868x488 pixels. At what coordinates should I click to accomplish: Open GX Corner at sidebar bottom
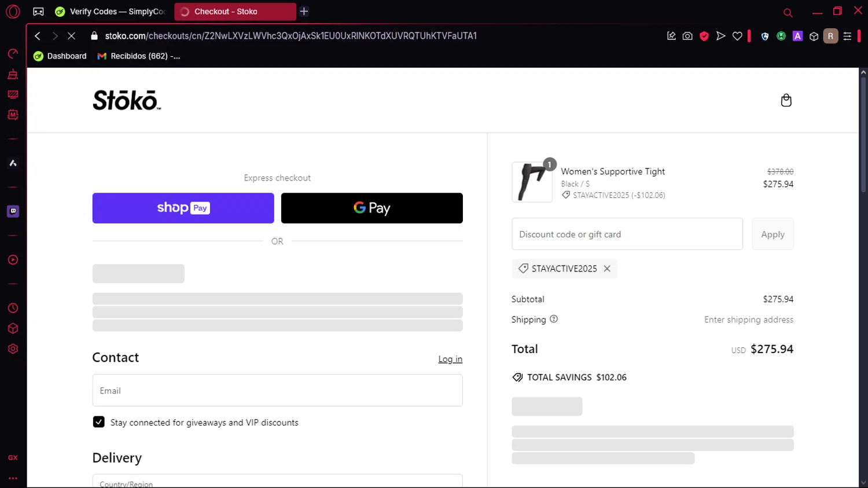[13, 457]
